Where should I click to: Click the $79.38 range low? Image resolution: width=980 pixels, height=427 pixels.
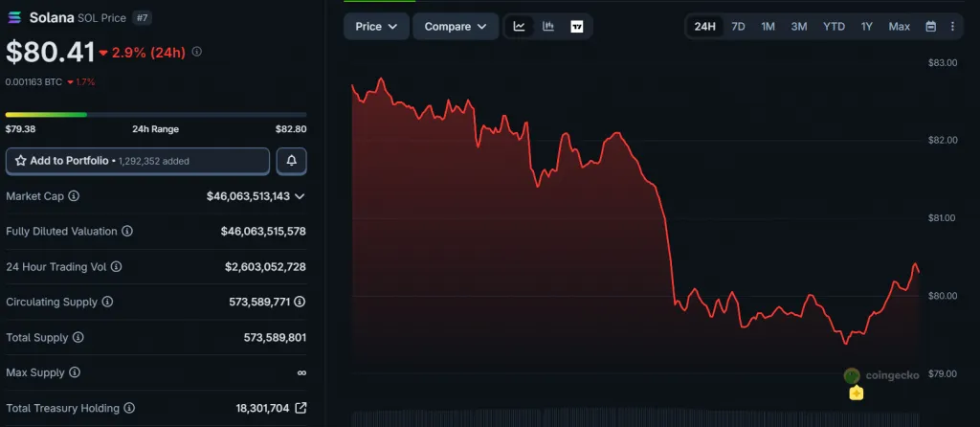19,129
